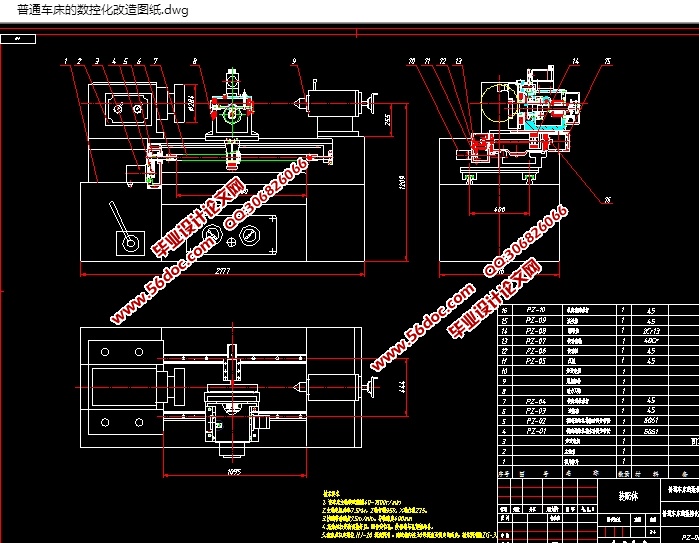Click the lever handle on lathe base
This screenshot has height=543, width=699.
coord(117,220)
